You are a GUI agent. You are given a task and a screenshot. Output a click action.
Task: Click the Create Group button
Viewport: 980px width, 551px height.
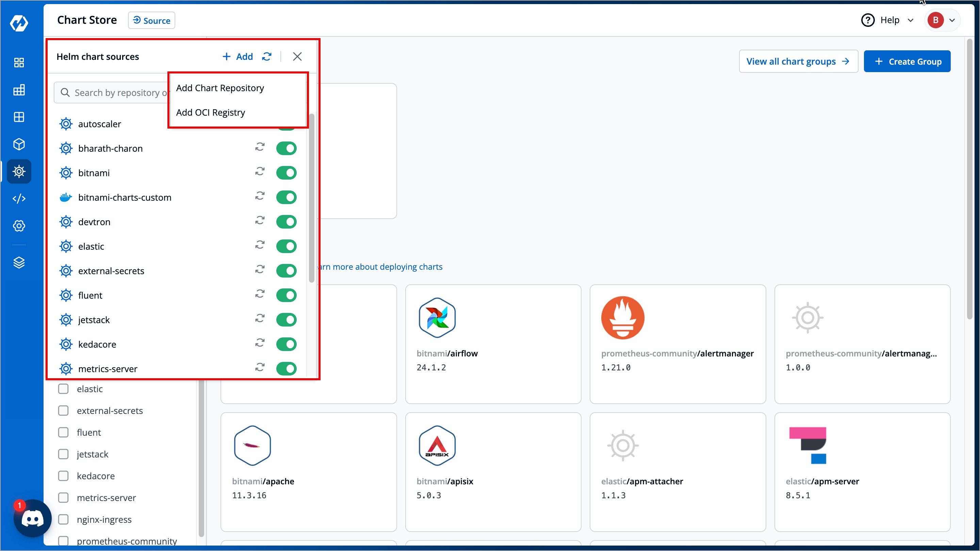point(907,61)
